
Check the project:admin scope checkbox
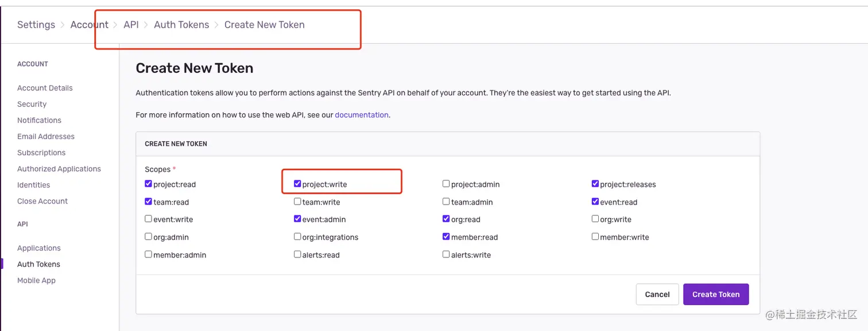(x=446, y=184)
